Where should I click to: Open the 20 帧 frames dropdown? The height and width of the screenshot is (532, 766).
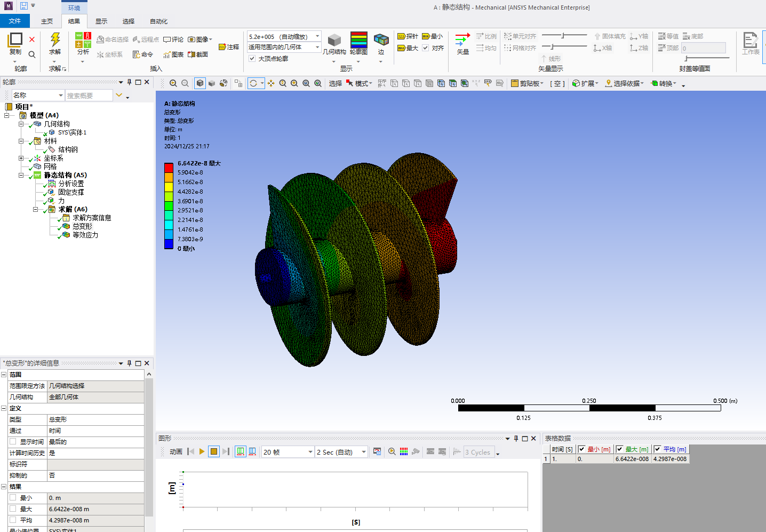pyautogui.click(x=288, y=452)
